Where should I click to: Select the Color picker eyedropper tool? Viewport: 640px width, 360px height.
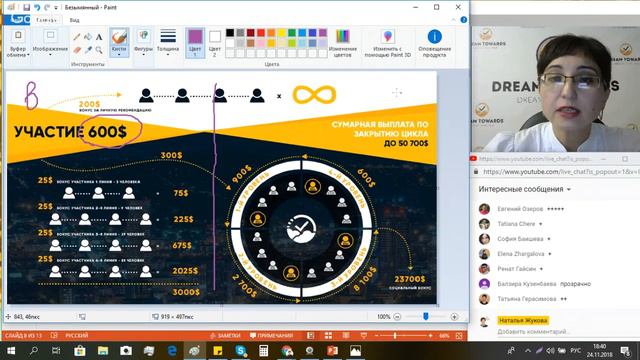pos(88,50)
